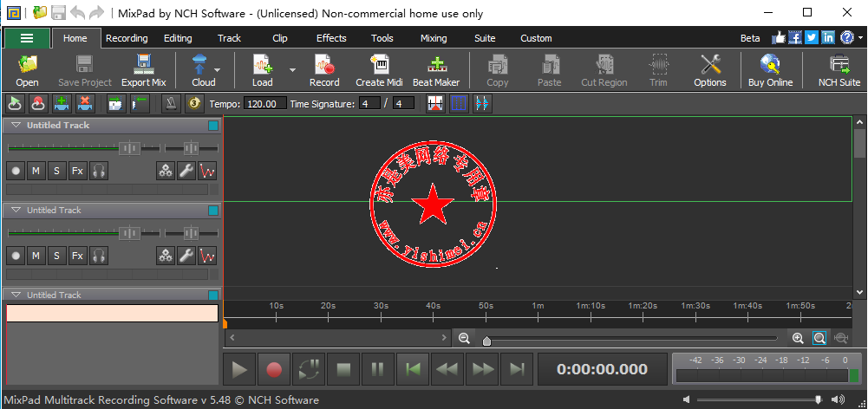The width and height of the screenshot is (868, 409).
Task: Jump to start with the green skip-back button
Action: [x=413, y=369]
